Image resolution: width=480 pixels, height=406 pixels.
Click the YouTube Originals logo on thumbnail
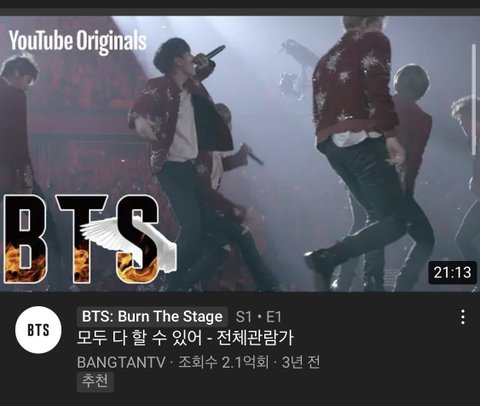click(78, 41)
